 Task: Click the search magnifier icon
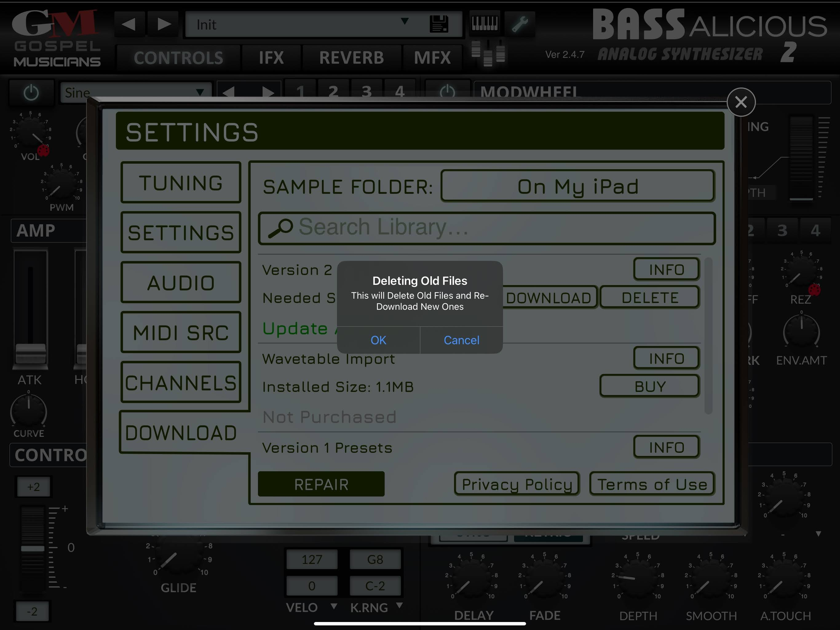pos(280,228)
